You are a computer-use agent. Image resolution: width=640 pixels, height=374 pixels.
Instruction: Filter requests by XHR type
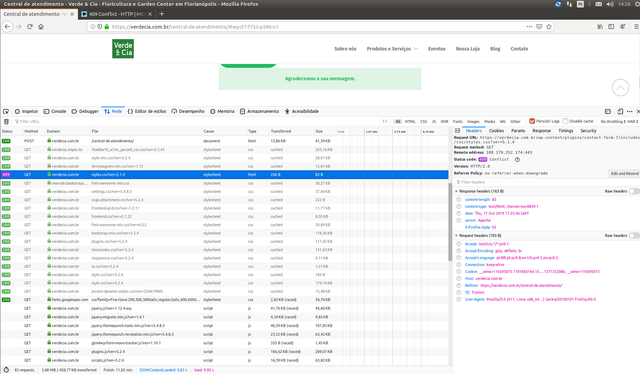(x=444, y=122)
